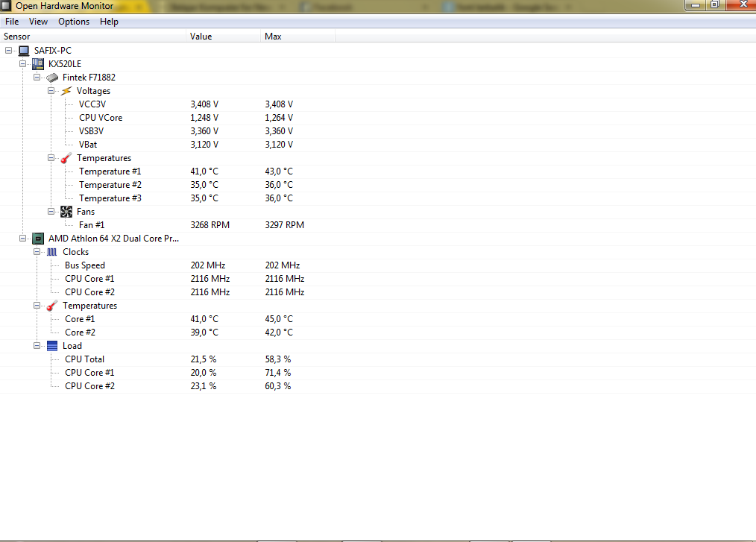Viewport: 756px width, 542px height.
Task: Close the Open Hardware Monitor window
Action: tap(743, 4)
